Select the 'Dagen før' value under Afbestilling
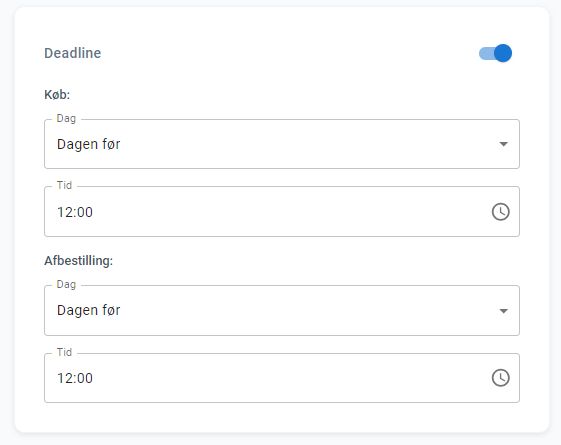 pos(88,310)
